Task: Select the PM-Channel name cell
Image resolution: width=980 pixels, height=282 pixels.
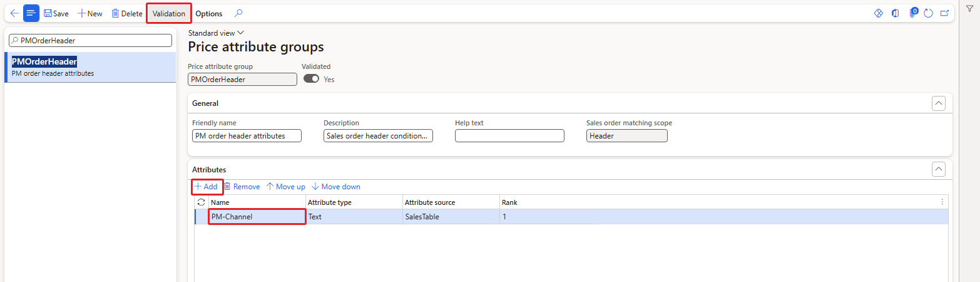Action: point(257,217)
